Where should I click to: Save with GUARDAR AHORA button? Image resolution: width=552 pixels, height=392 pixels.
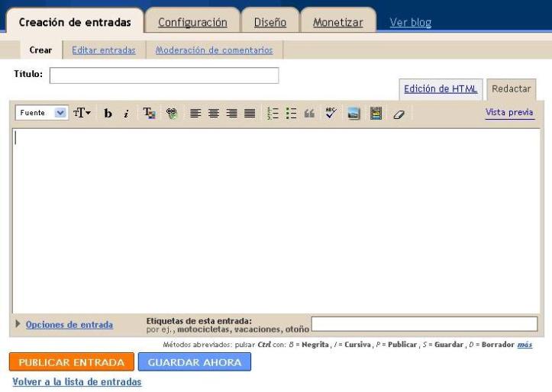[195, 362]
